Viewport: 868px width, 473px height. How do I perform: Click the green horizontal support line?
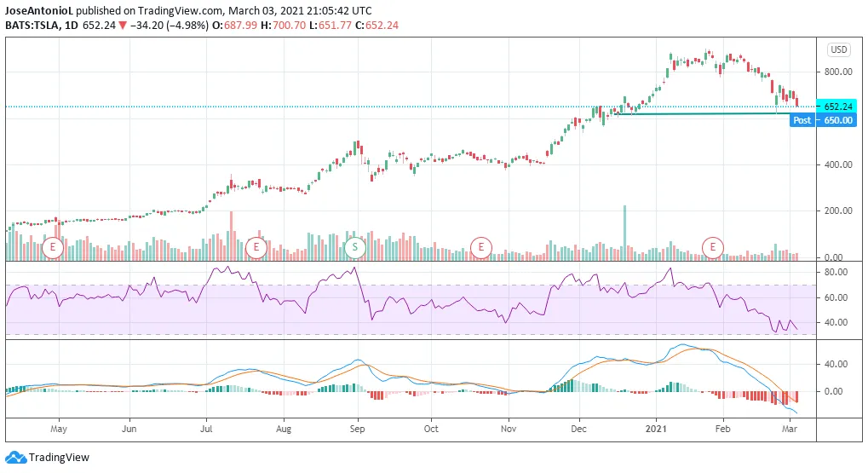[703, 114]
